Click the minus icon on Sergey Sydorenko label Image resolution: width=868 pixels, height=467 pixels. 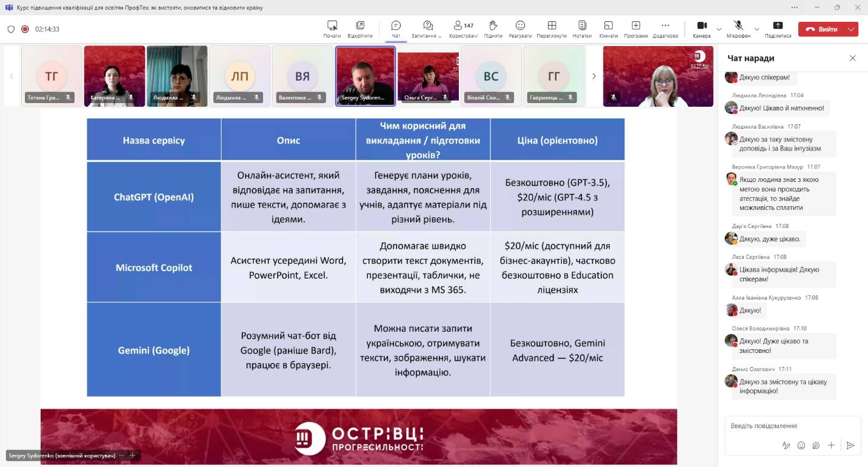(x=121, y=455)
